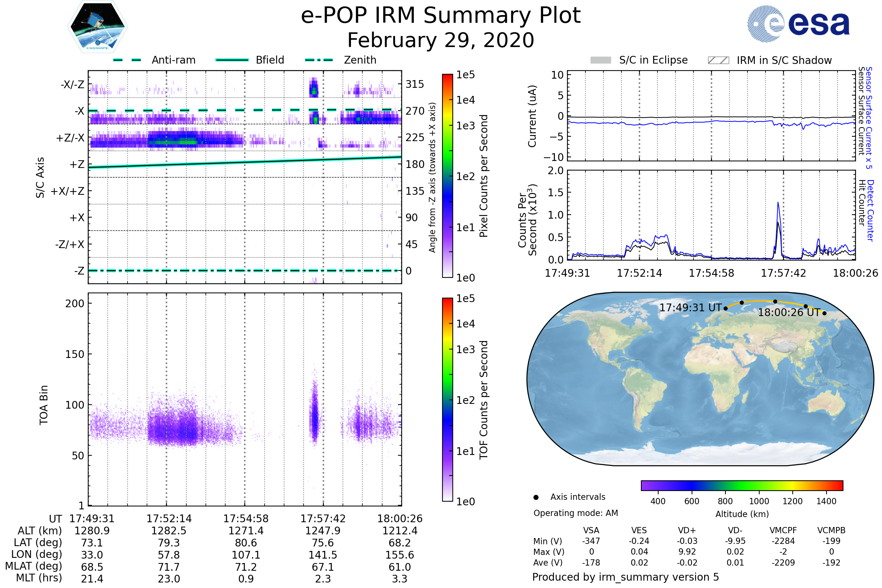The width and height of the screenshot is (882, 588).
Task: Click the Altitude (km) horizontal colorbar
Action: (x=742, y=485)
